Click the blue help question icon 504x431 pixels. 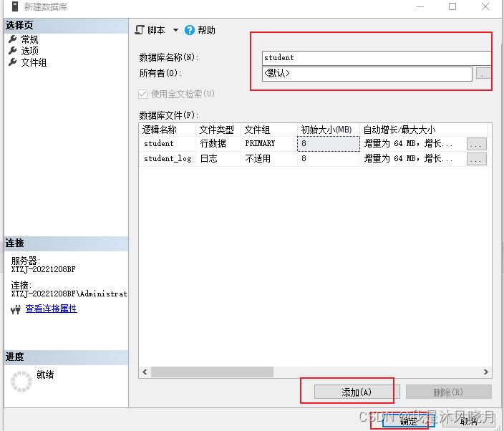tap(190, 30)
